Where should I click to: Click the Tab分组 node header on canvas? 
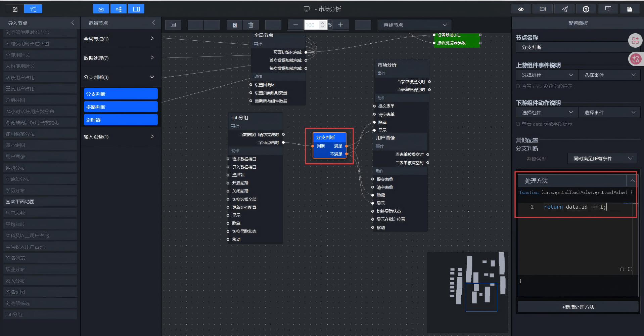click(x=255, y=118)
